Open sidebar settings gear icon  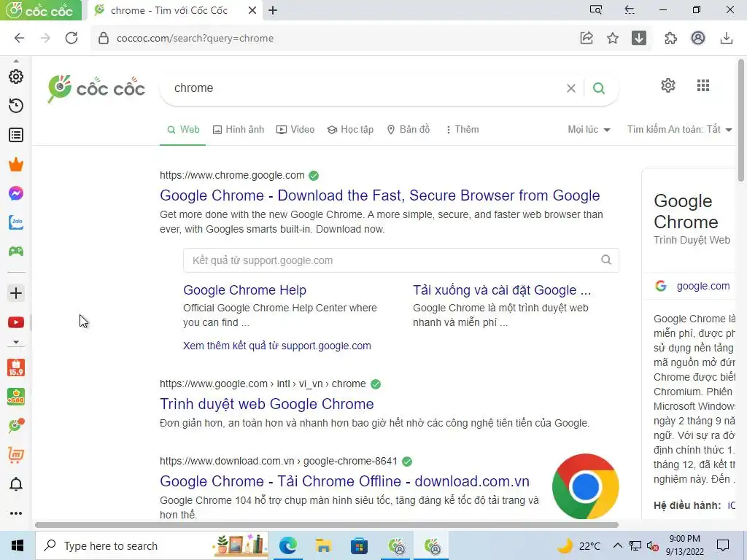click(x=16, y=77)
